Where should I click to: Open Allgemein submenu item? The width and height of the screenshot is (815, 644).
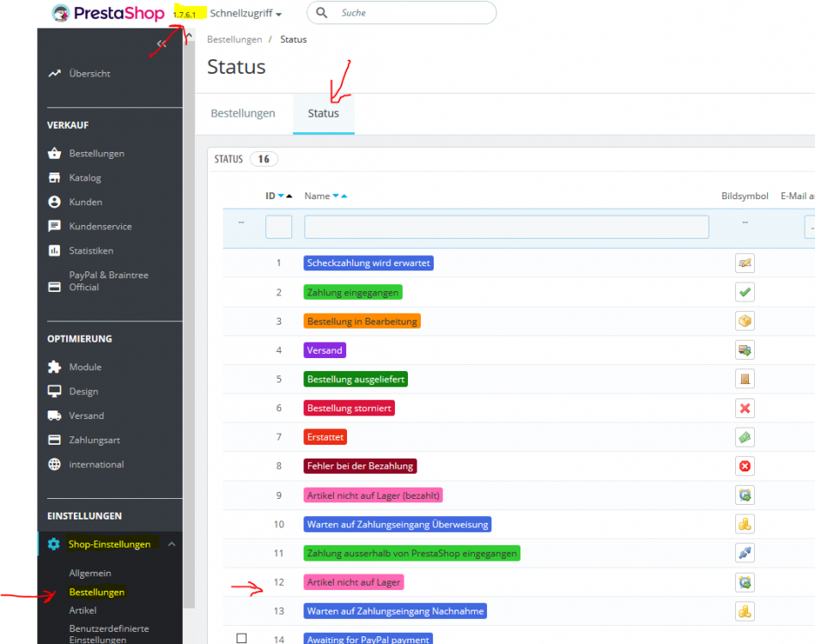(x=90, y=573)
